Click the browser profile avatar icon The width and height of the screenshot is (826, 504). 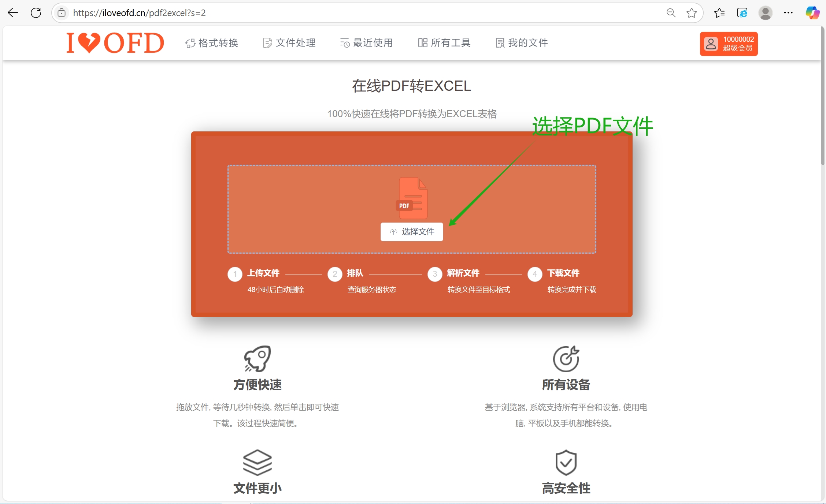(765, 13)
